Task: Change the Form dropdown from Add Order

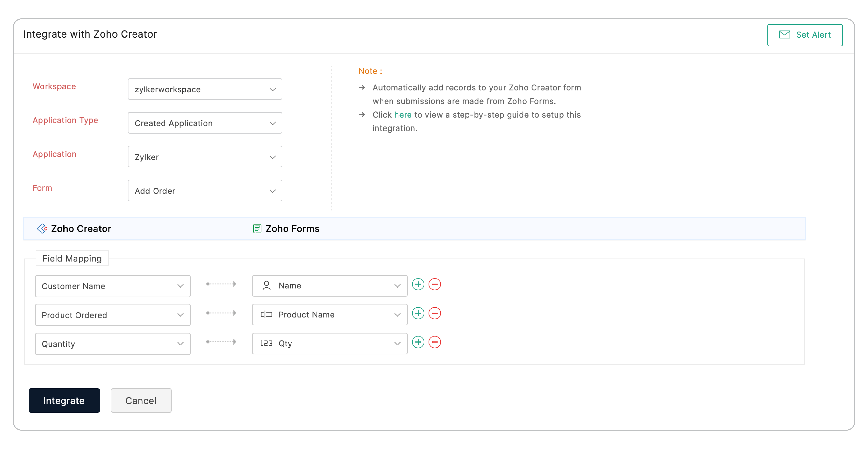Action: (205, 190)
